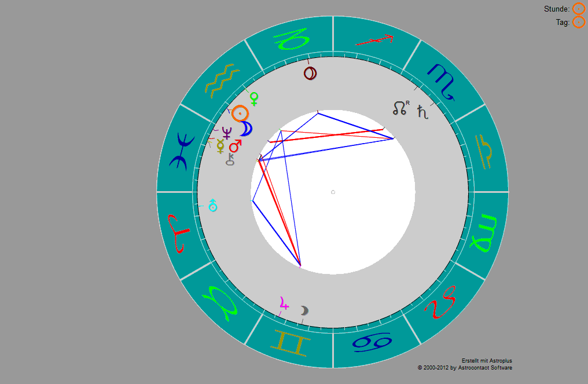
Task: Click the Cancer zodiac sign segment
Action: tap(371, 342)
